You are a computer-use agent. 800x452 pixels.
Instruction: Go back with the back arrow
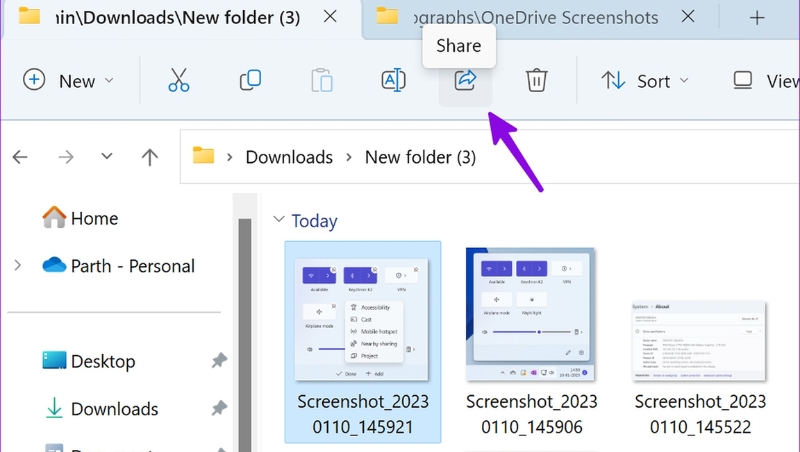(20, 157)
